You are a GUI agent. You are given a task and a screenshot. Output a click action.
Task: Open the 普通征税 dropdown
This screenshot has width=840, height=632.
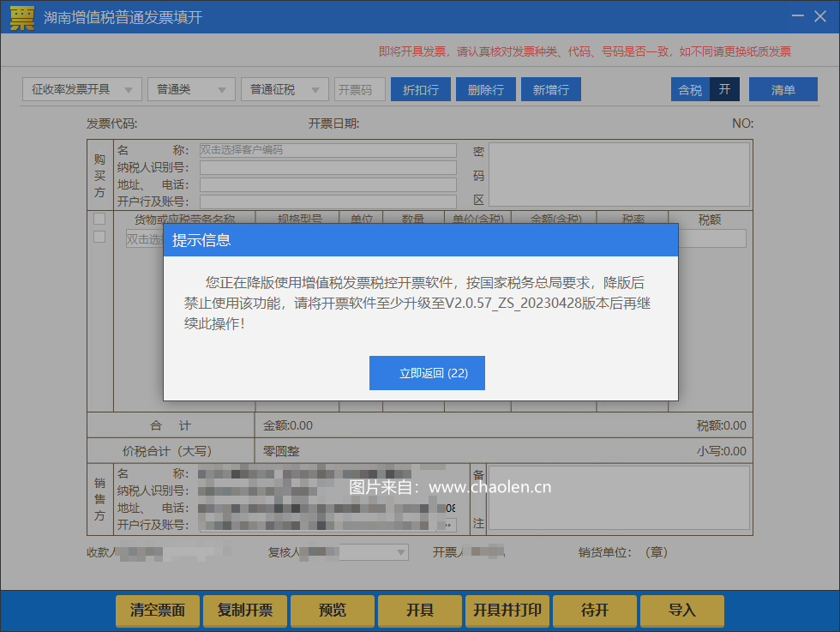pos(285,89)
